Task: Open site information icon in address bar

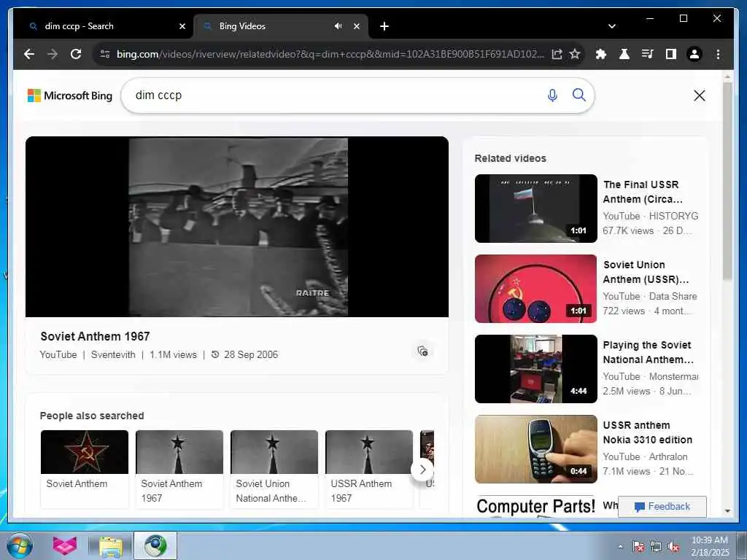Action: tap(105, 54)
